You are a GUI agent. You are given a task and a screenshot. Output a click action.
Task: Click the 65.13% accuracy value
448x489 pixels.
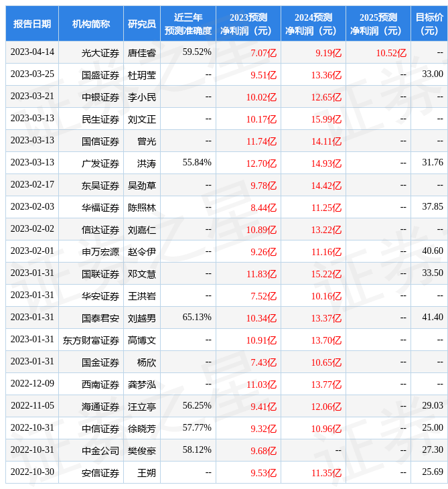pos(197,318)
